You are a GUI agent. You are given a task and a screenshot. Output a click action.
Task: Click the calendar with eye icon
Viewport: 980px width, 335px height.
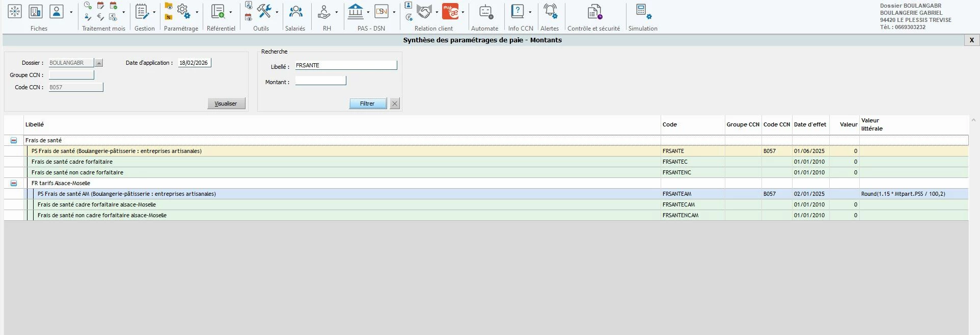[x=249, y=17]
